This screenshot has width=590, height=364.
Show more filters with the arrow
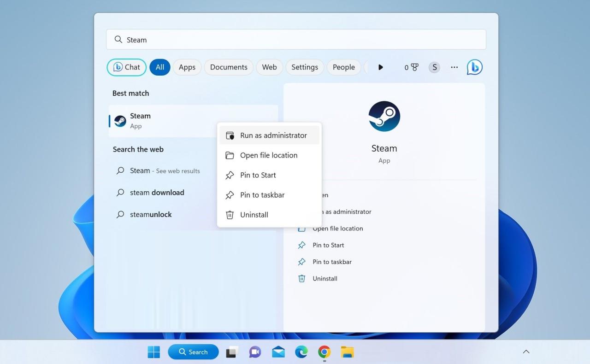380,67
